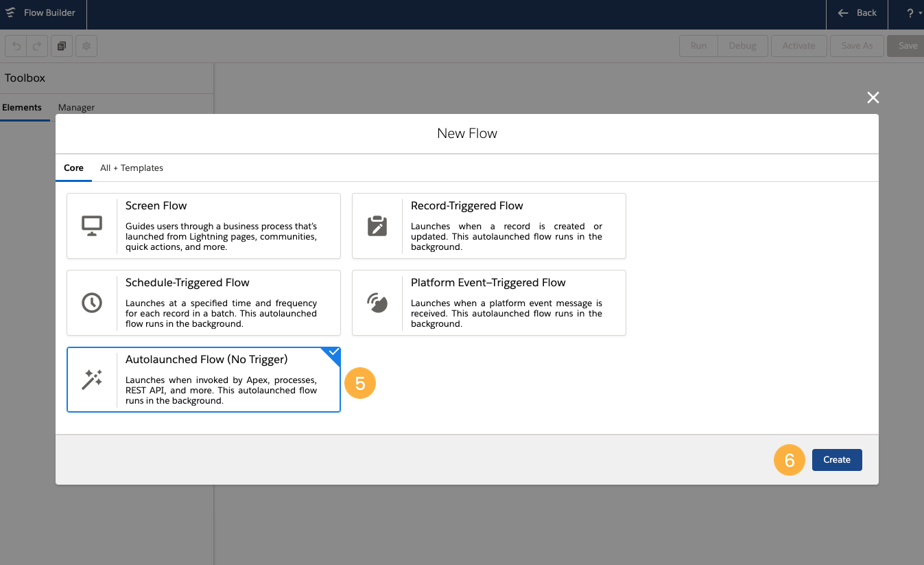Choose the Record-Triggered Flow type

(488, 226)
